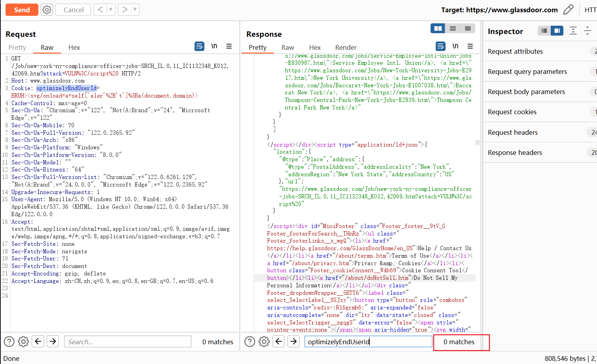Toggle word wrap in Response panel

(x=440, y=46)
